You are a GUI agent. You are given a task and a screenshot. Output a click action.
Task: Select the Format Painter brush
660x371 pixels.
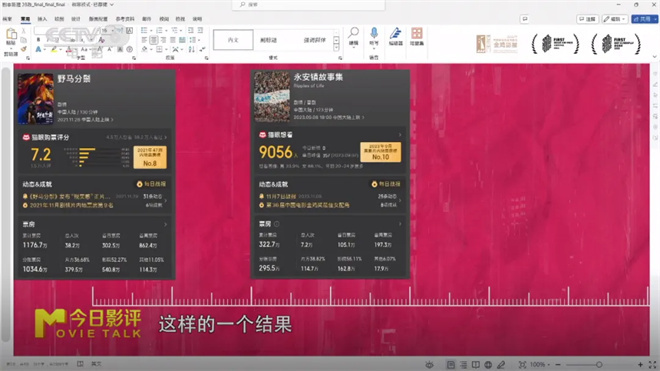point(24,49)
